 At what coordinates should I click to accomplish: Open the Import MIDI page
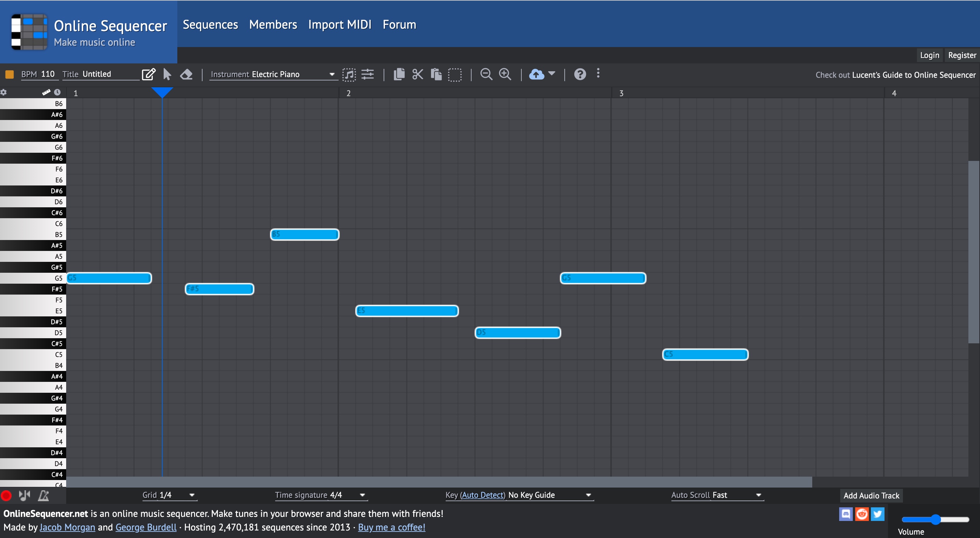click(x=339, y=25)
